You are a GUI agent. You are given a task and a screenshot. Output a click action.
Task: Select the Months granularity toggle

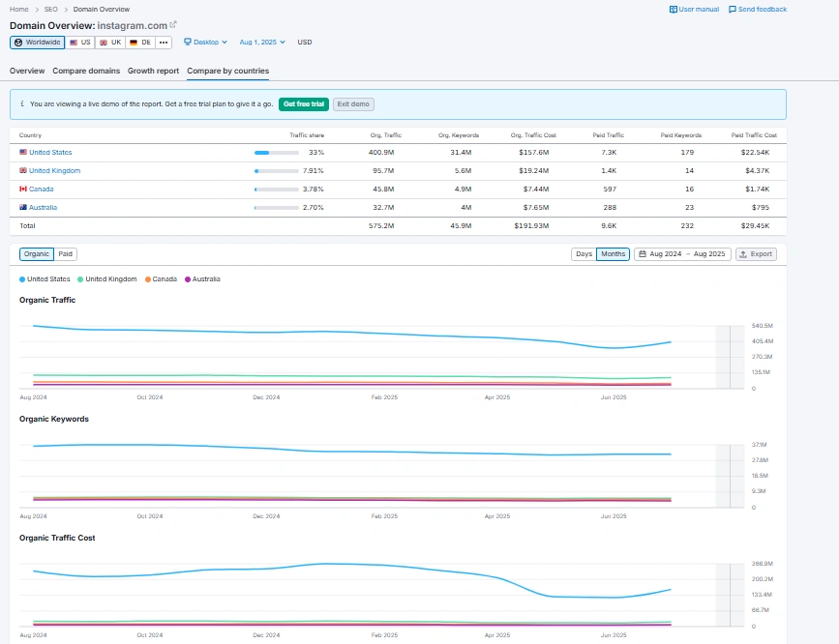[x=613, y=254]
